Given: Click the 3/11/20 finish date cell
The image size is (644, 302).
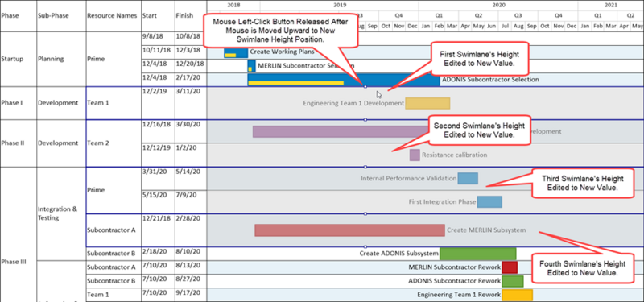Looking at the screenshot, I should [x=191, y=103].
